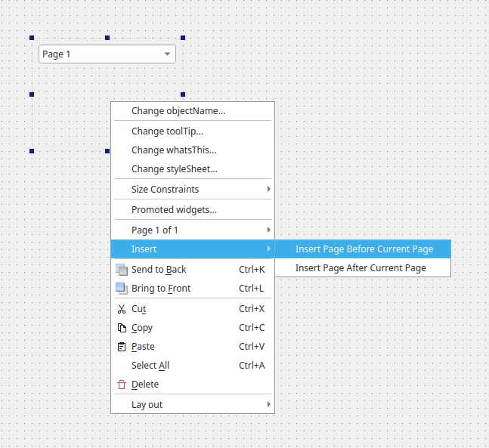Expand the Lay out submenu
This screenshot has height=448, width=489.
coord(192,404)
